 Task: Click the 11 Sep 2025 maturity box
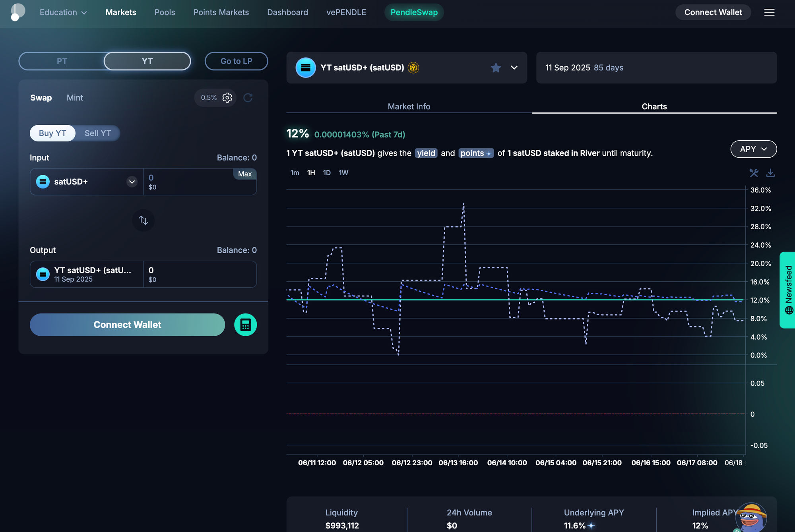(x=656, y=68)
